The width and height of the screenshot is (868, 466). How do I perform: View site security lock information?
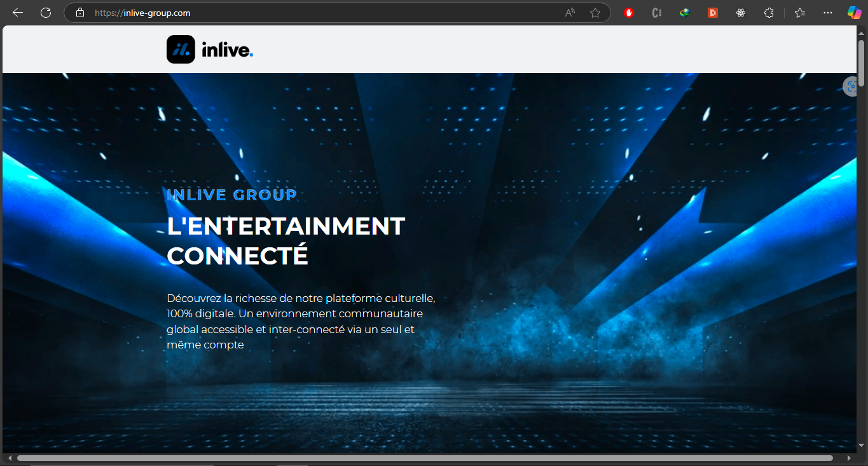pyautogui.click(x=79, y=13)
